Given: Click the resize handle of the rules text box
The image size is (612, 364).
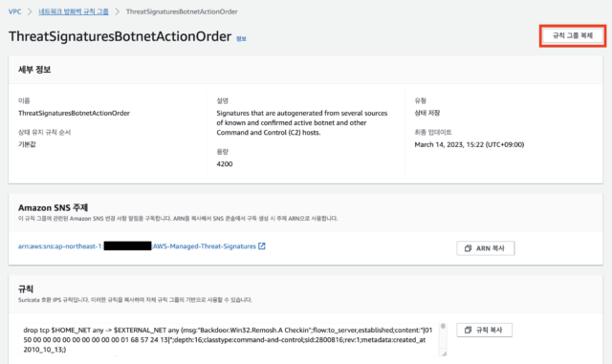Looking at the screenshot, I should (444, 353).
